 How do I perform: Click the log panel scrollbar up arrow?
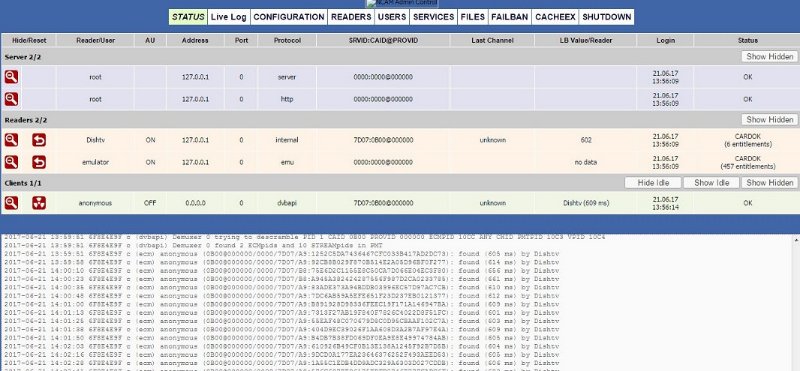click(795, 239)
